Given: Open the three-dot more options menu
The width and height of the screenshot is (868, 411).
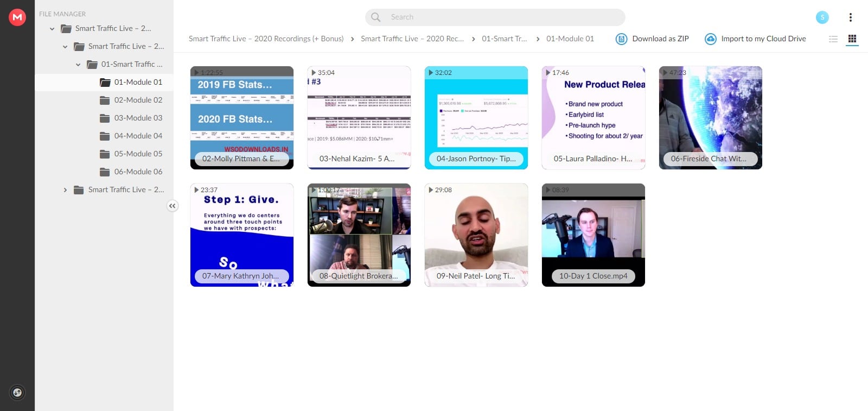Looking at the screenshot, I should pyautogui.click(x=850, y=17).
